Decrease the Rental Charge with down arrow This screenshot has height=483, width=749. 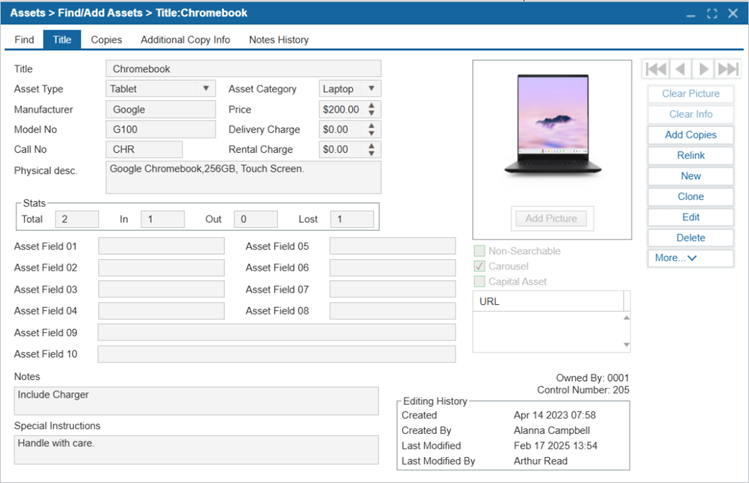point(373,154)
